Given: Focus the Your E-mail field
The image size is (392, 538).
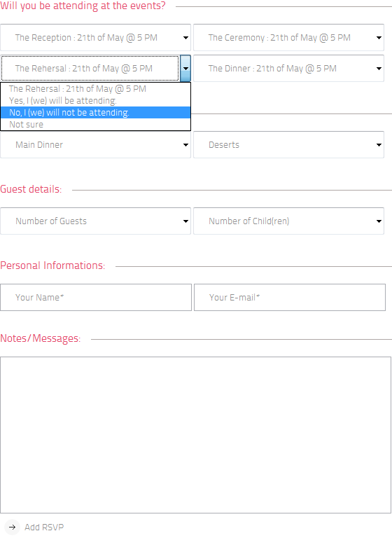Looking at the screenshot, I should tap(290, 298).
